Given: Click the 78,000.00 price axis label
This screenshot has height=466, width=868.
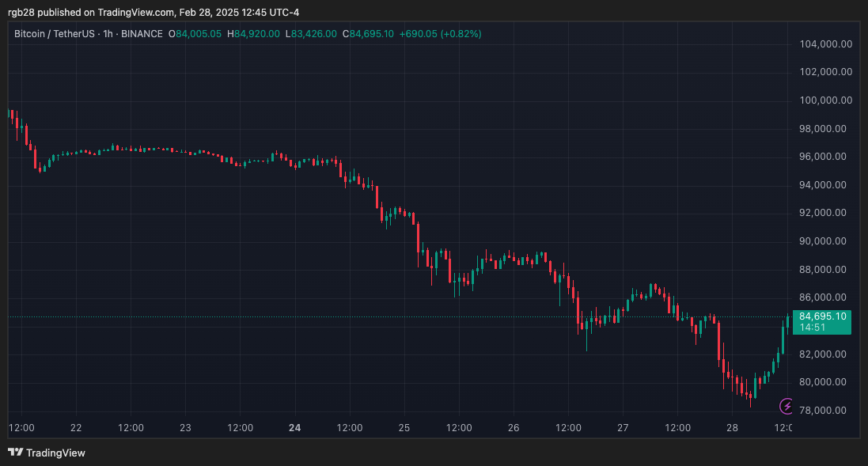Looking at the screenshot, I should 825,410.
